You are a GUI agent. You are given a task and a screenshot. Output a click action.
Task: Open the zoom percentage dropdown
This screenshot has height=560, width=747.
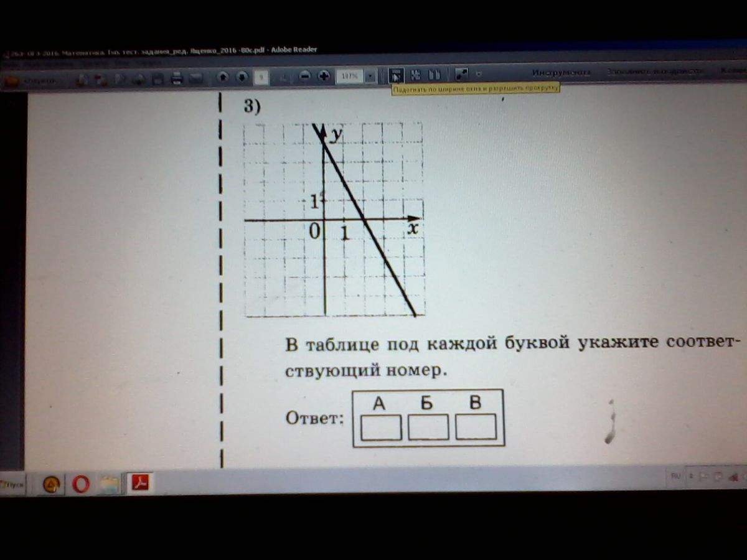tap(350, 76)
